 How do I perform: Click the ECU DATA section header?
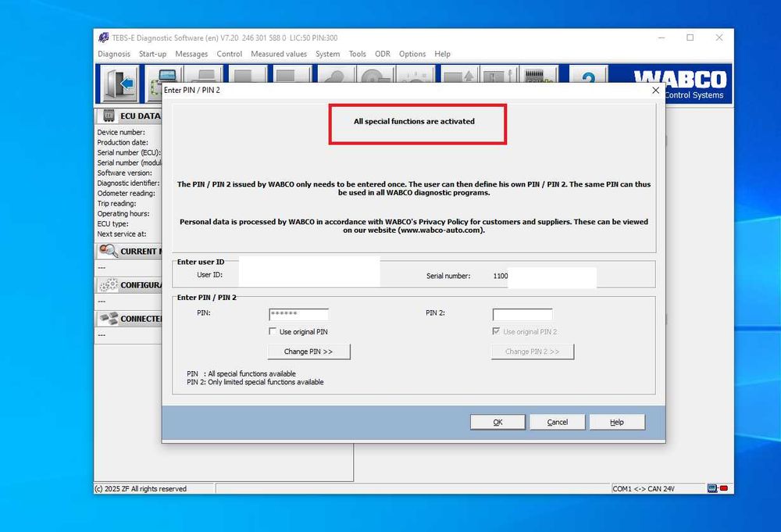pos(129,116)
